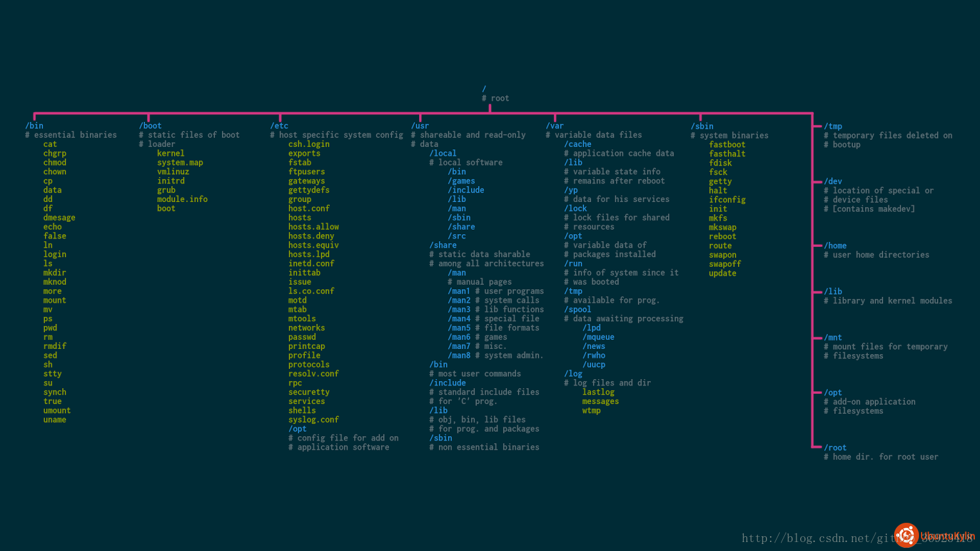Select the '/lock' directory entry
The height and width of the screenshot is (551, 980).
[576, 208]
